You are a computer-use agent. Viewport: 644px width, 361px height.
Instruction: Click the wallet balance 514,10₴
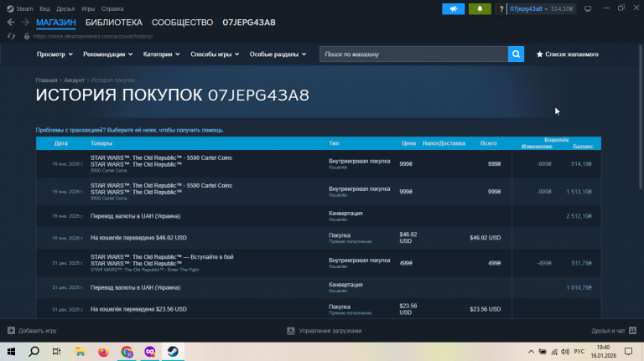pyautogui.click(x=562, y=8)
